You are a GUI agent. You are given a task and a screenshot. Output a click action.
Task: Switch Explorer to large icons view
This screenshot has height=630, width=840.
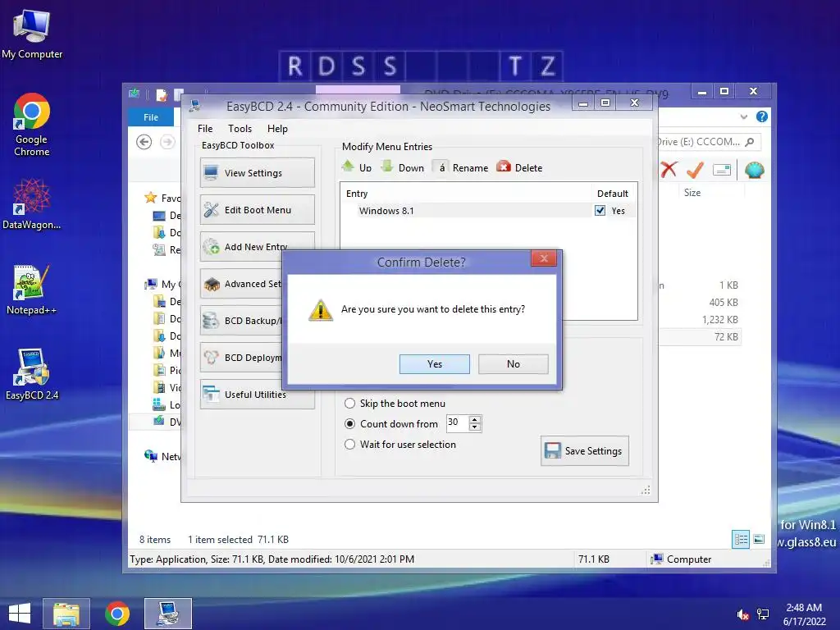(x=759, y=540)
